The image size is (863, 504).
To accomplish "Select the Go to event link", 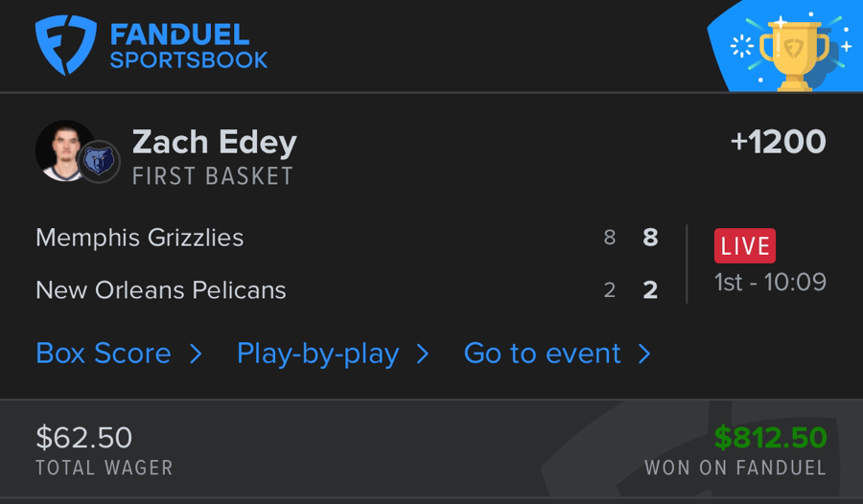I will click(x=543, y=354).
